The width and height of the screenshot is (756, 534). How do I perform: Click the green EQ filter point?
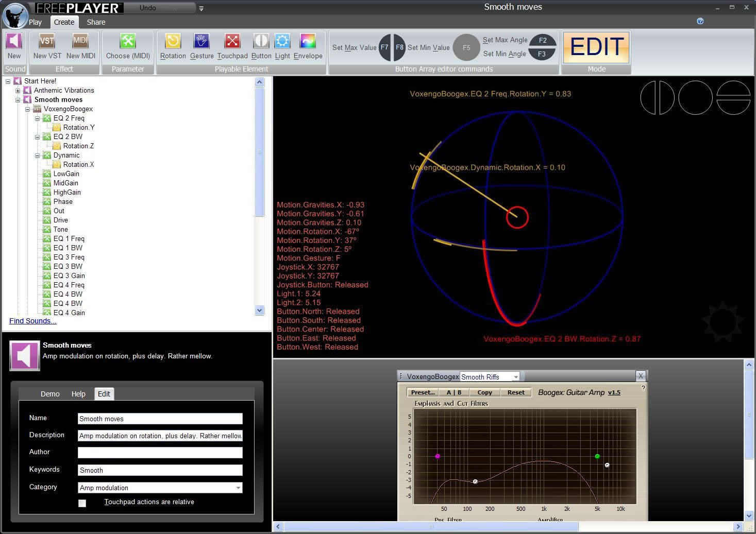[597, 456]
